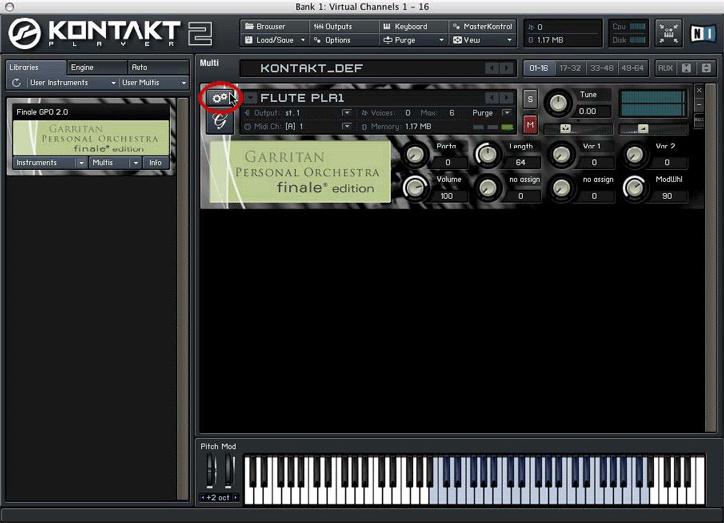724x523 pixels.
Task: Save the multi with the disk icon
Action: click(x=686, y=68)
